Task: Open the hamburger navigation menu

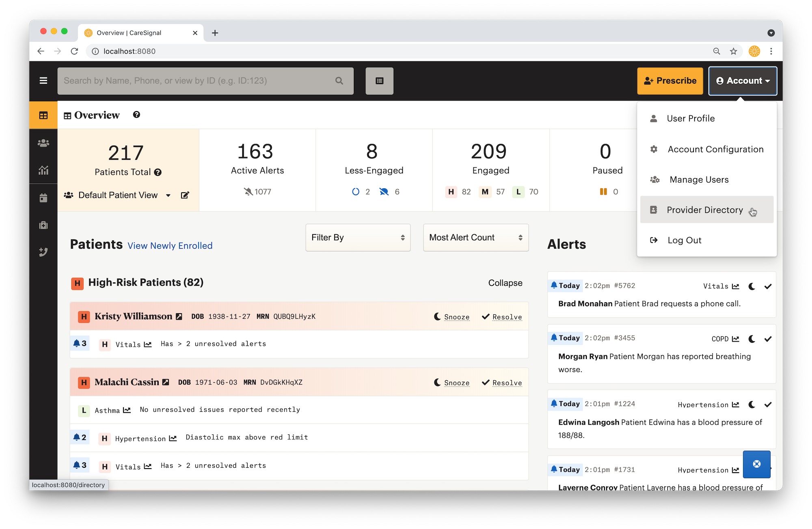Action: (x=43, y=81)
